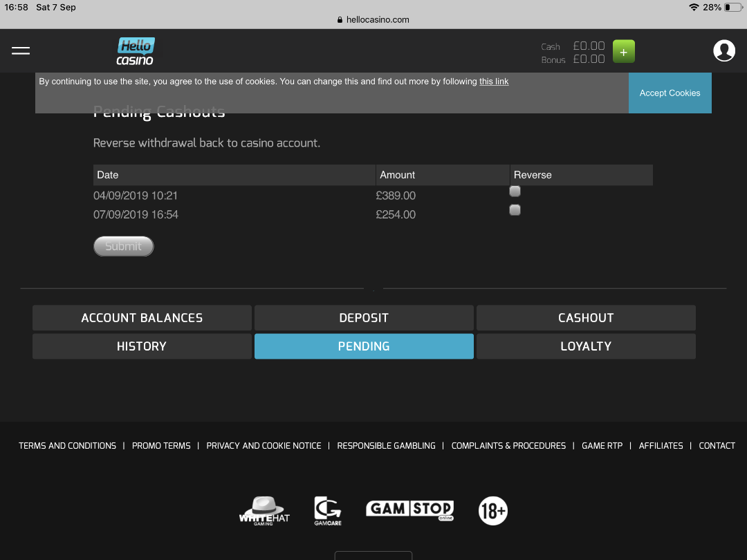This screenshot has width=747, height=560.
Task: Click the Amount column header
Action: 443,175
